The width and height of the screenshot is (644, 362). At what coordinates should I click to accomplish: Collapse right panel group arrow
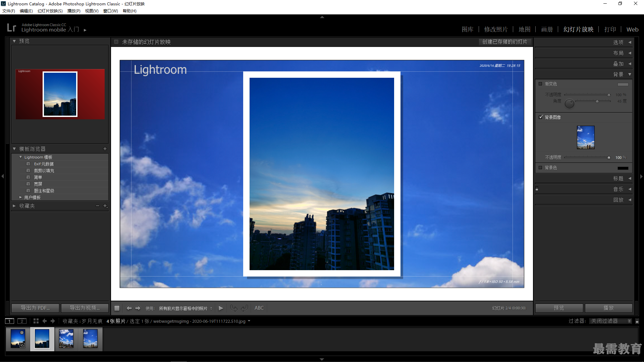641,176
